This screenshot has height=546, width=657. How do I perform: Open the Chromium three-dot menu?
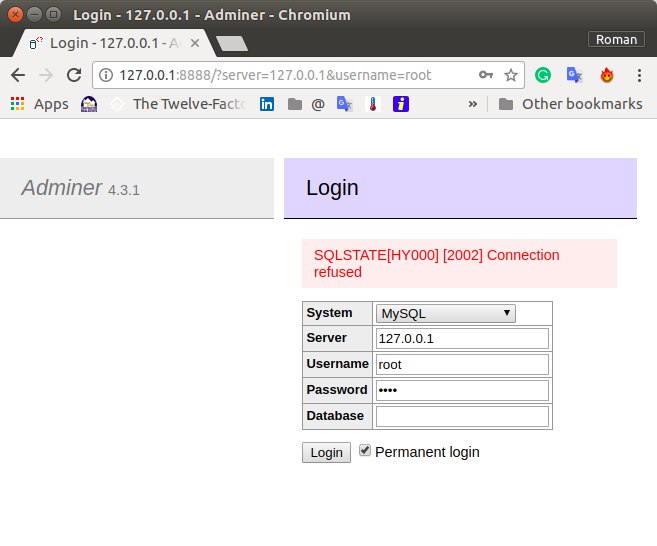[x=639, y=75]
